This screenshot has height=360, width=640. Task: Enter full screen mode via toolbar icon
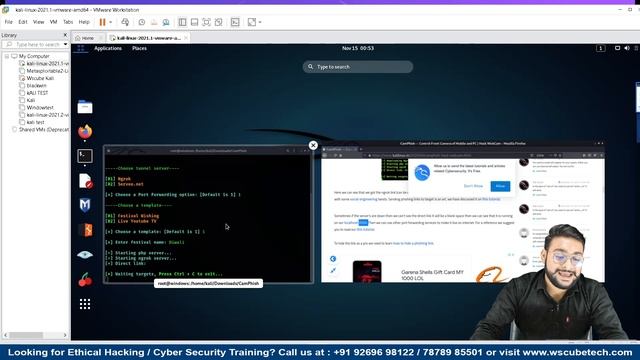tap(207, 22)
